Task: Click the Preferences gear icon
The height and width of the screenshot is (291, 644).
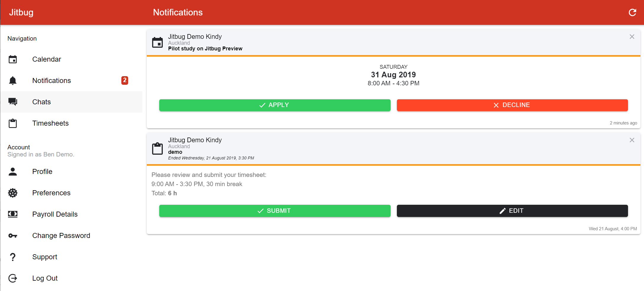Action: [x=13, y=193]
